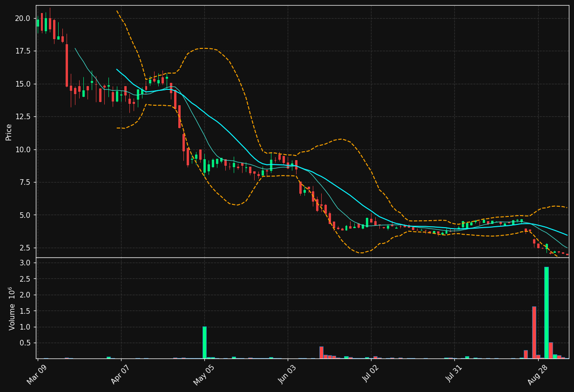Click the 20.0 price tick label
574x392 pixels.
(x=22, y=19)
